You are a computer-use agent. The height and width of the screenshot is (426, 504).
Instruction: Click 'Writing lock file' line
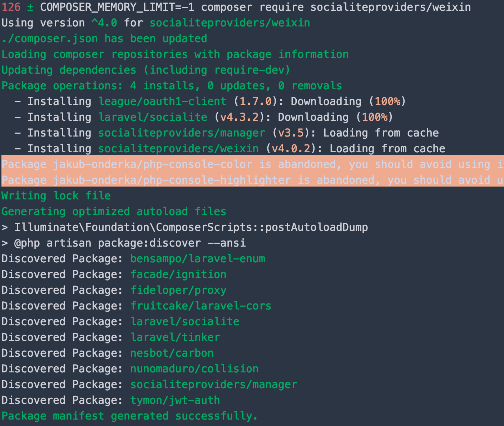56,196
